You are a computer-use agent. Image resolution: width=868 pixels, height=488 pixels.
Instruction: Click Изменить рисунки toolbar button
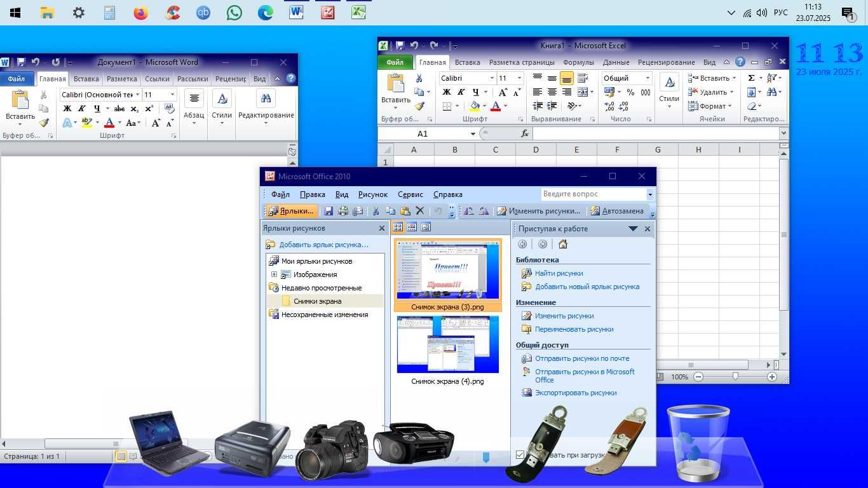point(539,211)
